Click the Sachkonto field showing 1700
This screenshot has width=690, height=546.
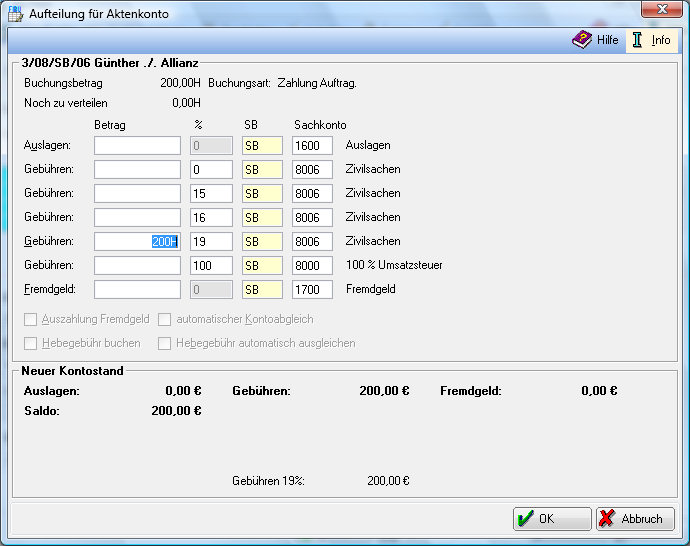tap(312, 289)
